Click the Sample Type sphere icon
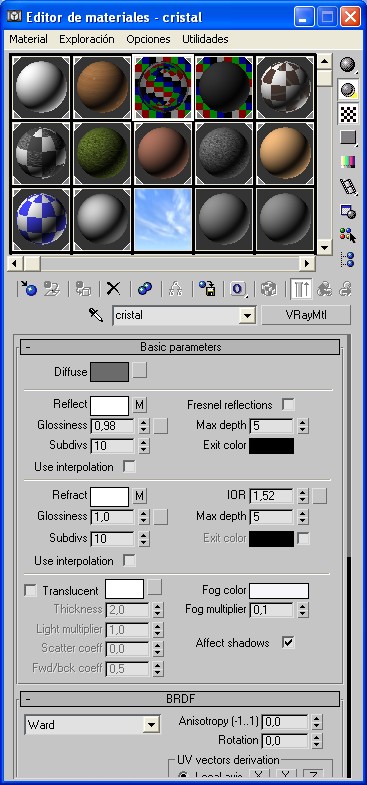 [347, 65]
